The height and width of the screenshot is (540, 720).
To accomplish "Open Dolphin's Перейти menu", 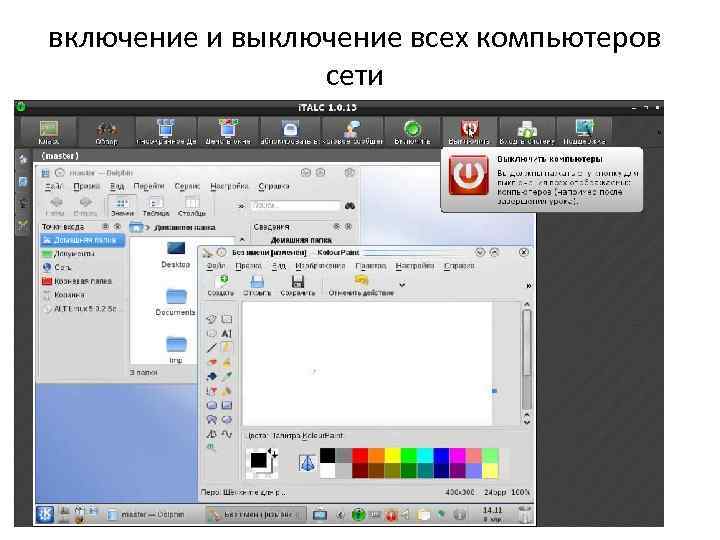I will pyautogui.click(x=149, y=186).
